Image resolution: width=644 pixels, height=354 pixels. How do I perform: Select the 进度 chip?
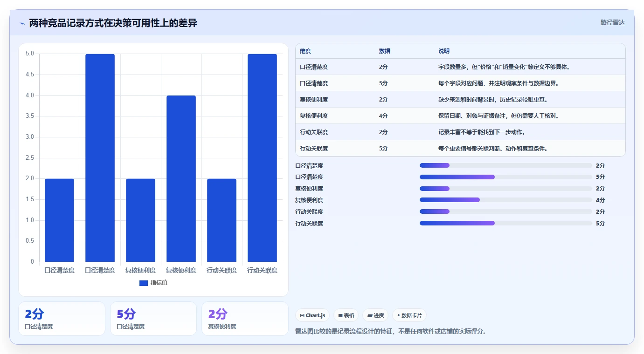pos(375,315)
